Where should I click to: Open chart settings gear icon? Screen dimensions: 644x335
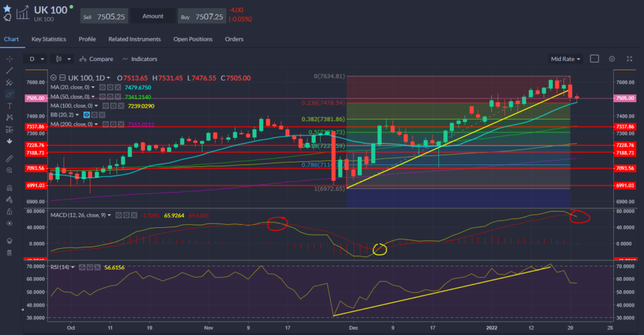[x=611, y=59]
